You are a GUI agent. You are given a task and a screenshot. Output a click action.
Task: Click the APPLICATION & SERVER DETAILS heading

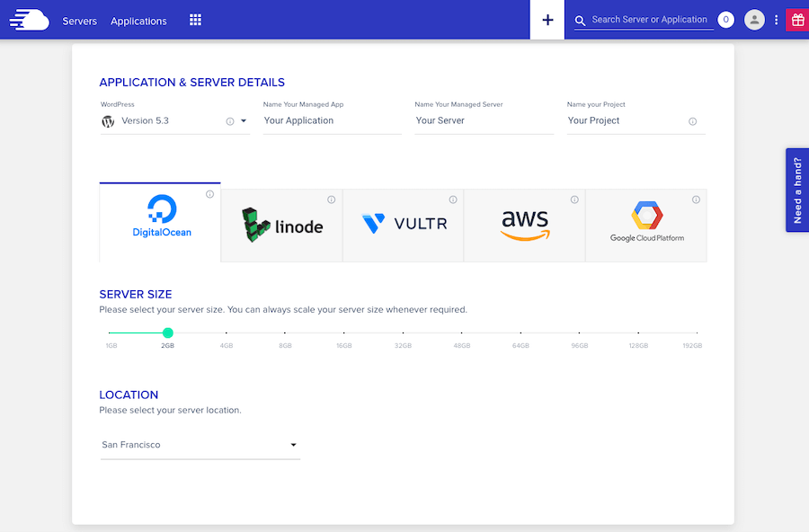click(x=192, y=83)
